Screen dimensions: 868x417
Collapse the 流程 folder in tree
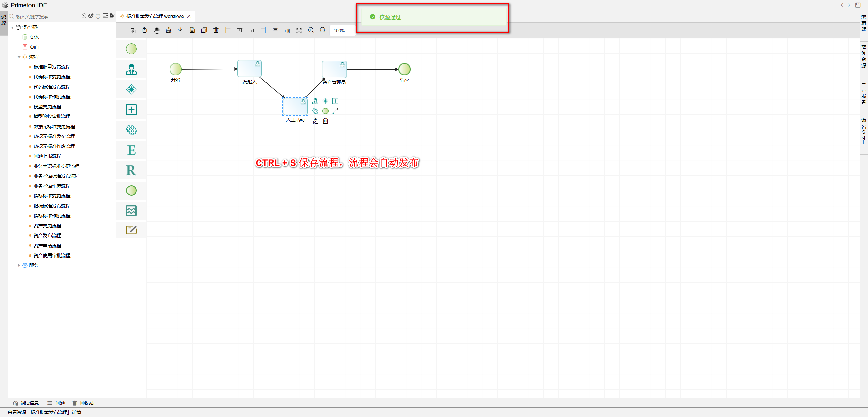point(19,57)
